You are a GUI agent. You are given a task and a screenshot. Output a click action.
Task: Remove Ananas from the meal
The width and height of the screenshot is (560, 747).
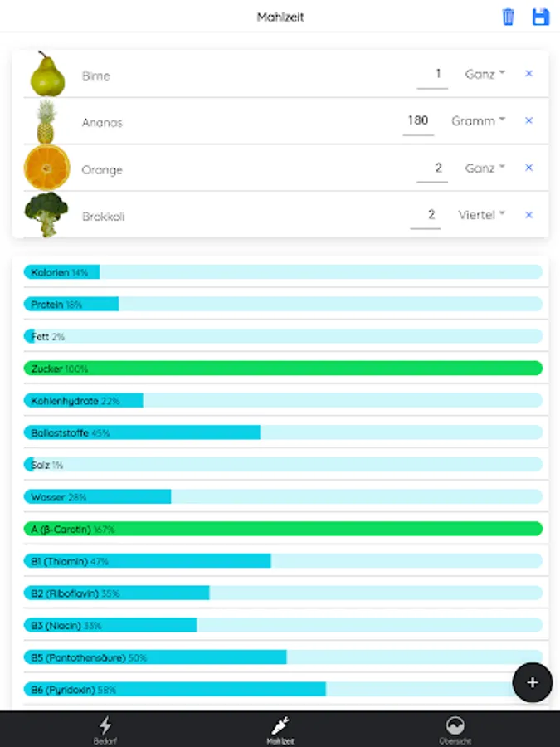click(x=528, y=121)
